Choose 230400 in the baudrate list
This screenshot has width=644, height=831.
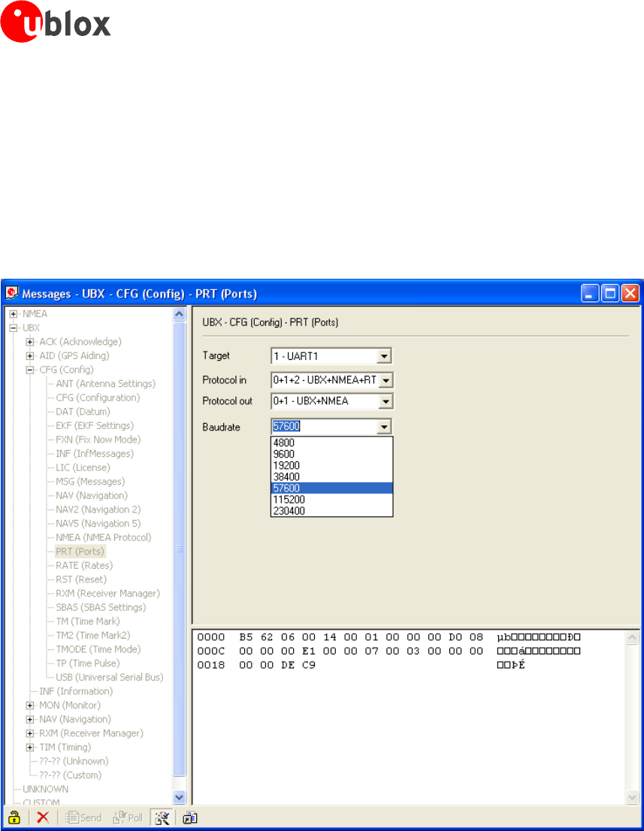(x=332, y=511)
